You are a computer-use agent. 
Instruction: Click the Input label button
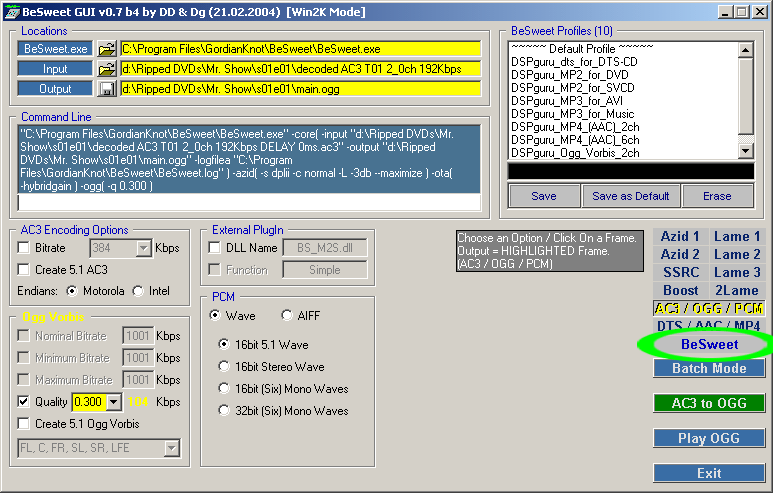55,69
